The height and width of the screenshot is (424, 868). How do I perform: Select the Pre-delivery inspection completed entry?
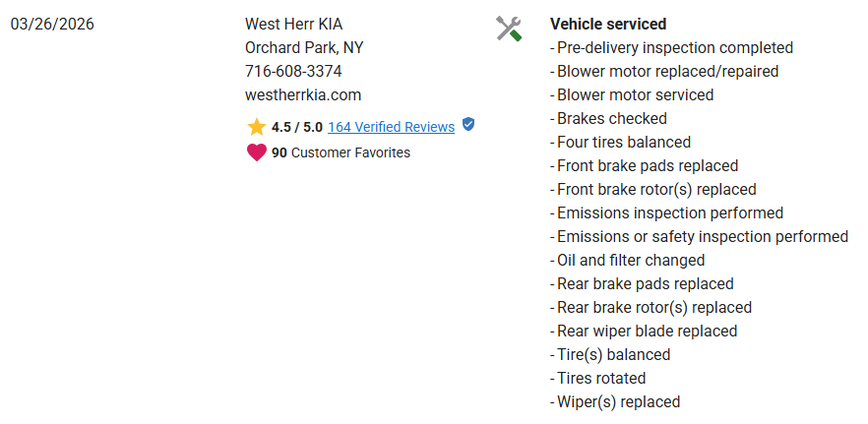click(x=674, y=48)
